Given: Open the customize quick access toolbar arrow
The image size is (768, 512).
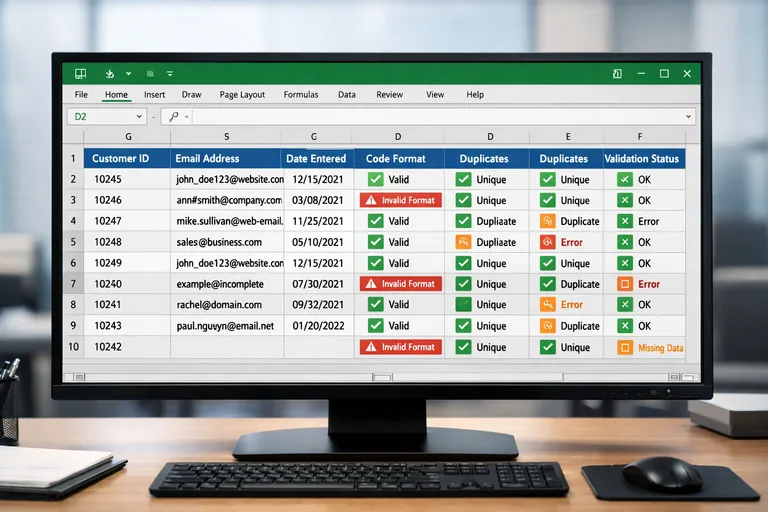Looking at the screenshot, I should click(x=169, y=74).
